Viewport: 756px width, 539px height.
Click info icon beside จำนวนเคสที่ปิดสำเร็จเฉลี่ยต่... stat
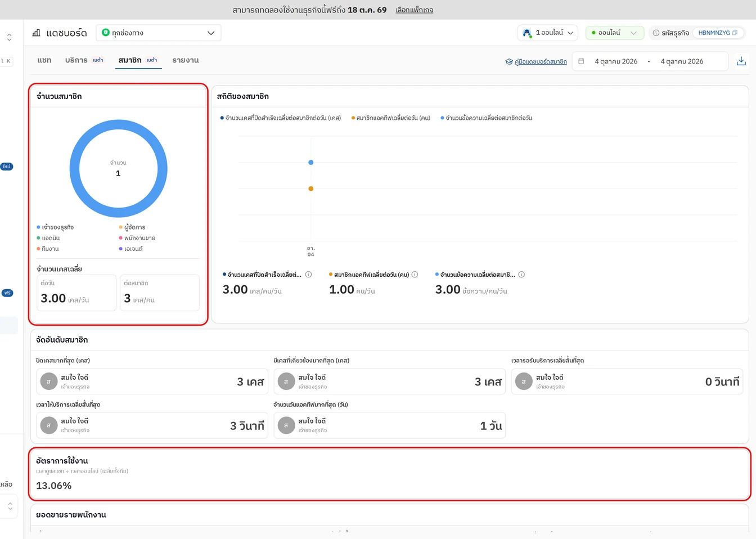308,275
